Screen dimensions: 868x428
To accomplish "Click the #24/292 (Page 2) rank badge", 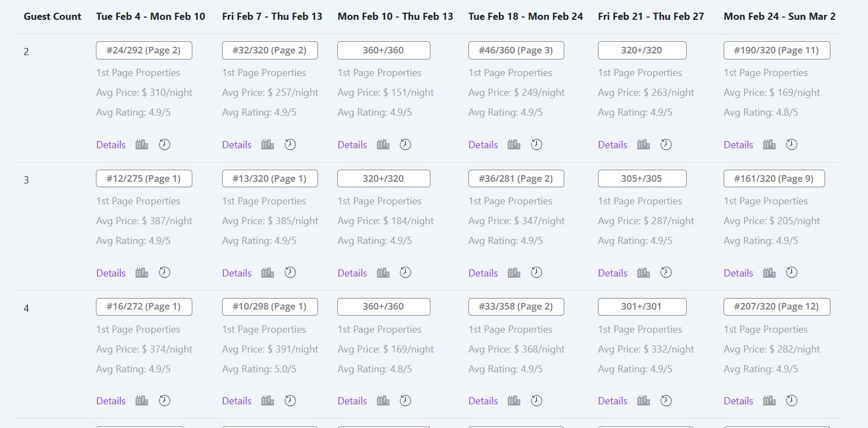I will point(144,50).
